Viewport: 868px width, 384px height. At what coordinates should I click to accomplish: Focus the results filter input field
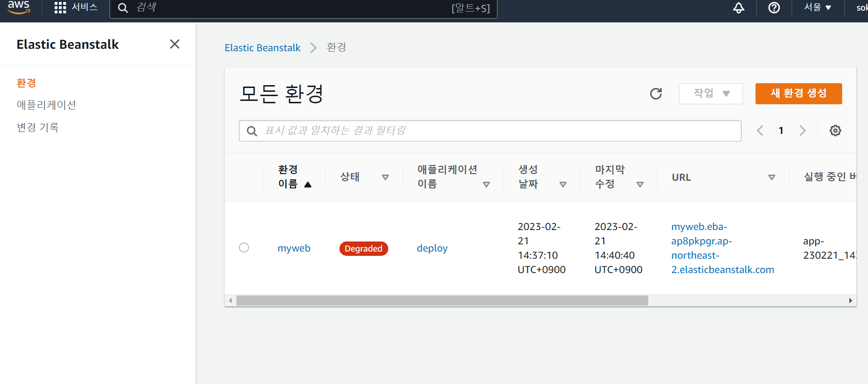pyautogui.click(x=490, y=131)
